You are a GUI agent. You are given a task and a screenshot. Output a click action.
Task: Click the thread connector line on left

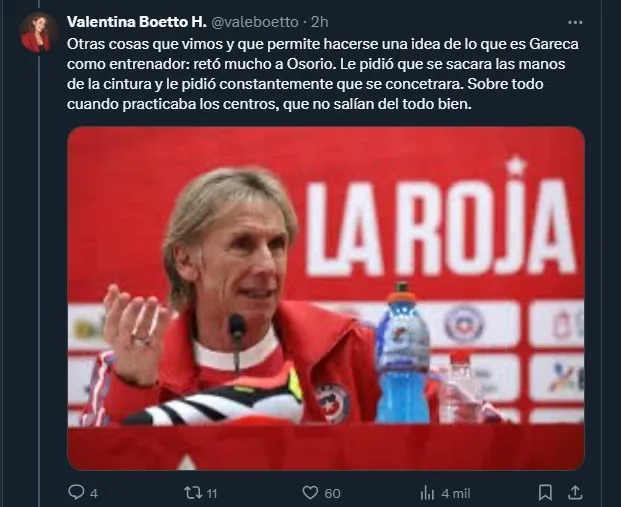pyautogui.click(x=39, y=277)
